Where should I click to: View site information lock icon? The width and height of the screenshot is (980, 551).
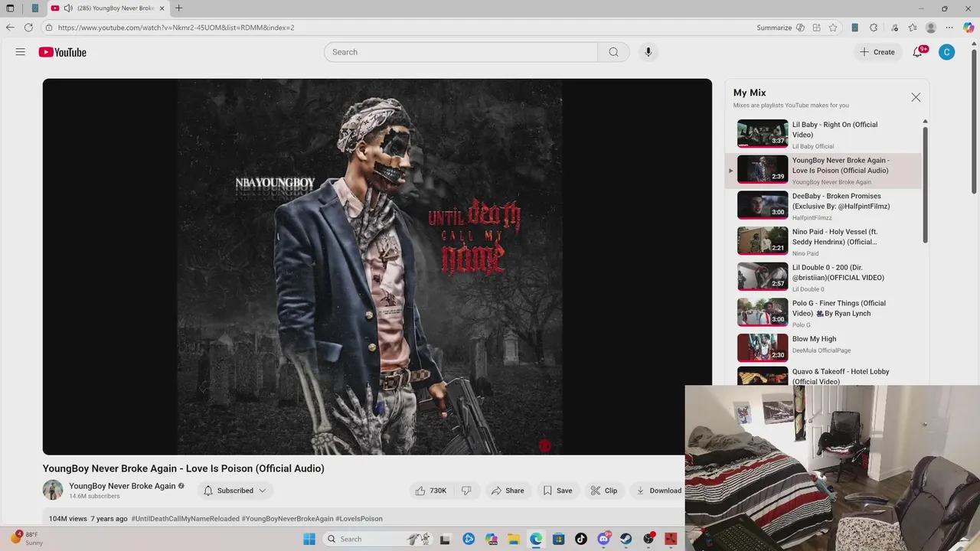pyautogui.click(x=49, y=28)
